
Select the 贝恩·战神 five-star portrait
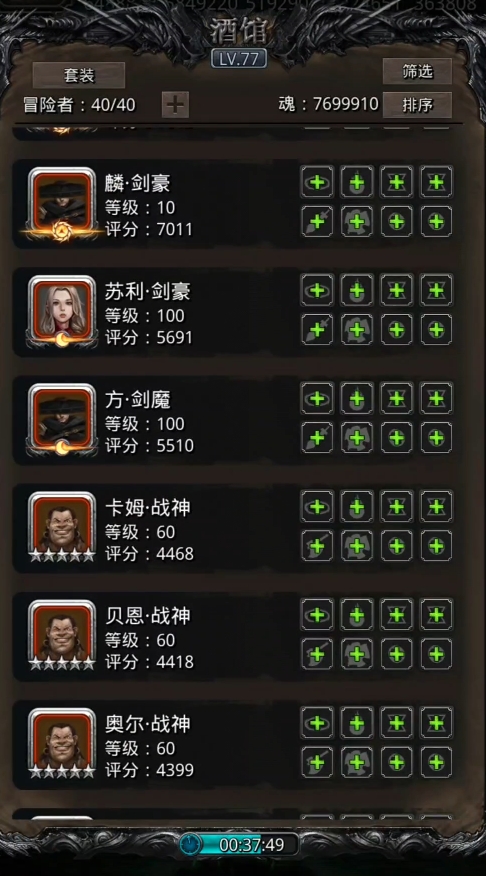coord(61,635)
